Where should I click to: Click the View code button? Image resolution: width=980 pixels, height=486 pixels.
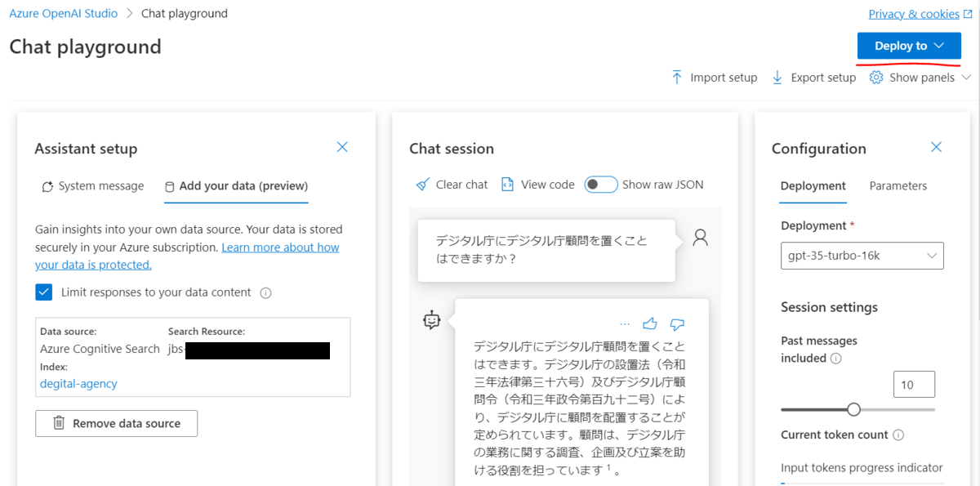pos(537,185)
